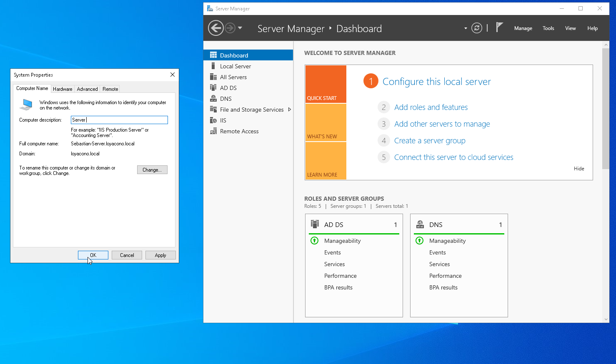Hide the welcome tile
Viewport: 616px width, 364px height.
(x=579, y=169)
